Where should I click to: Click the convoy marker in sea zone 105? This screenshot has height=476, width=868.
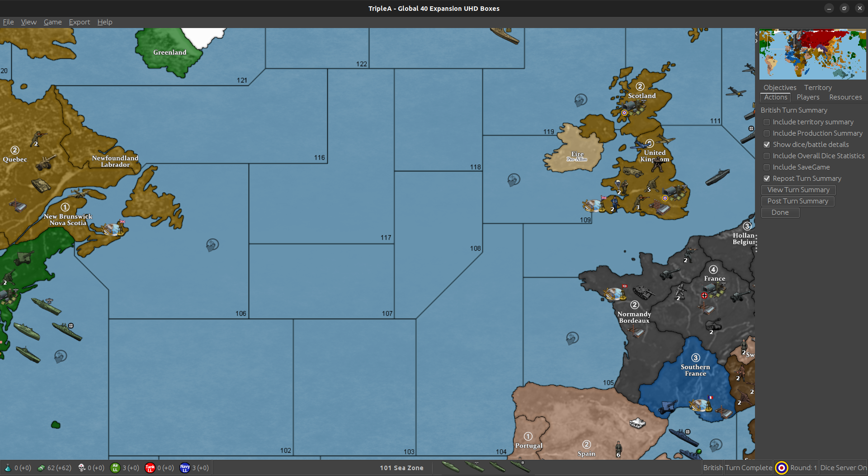point(572,338)
